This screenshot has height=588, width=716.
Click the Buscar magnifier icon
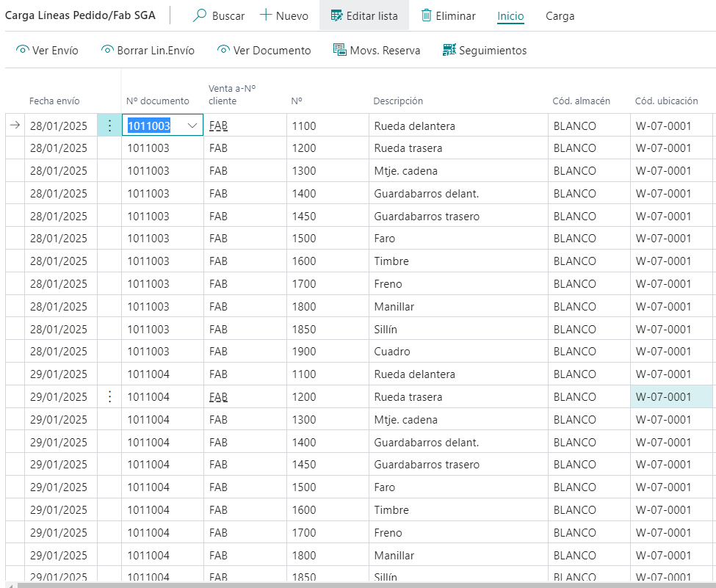[200, 15]
